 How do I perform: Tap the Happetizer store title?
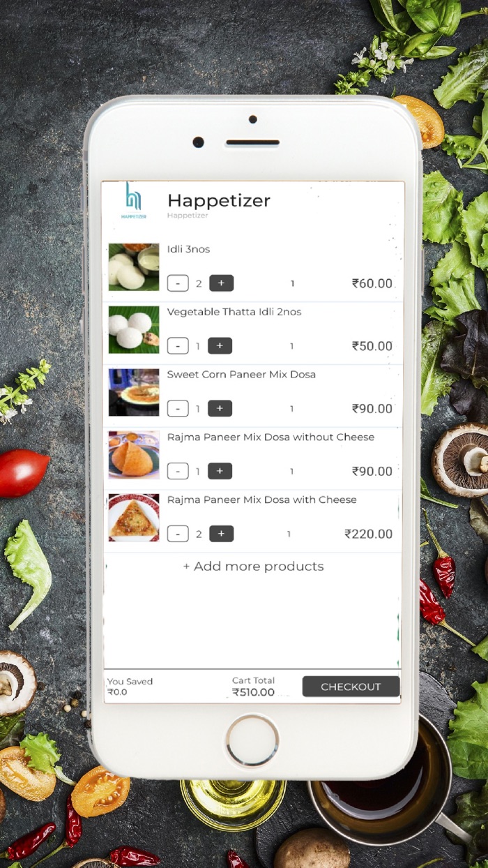tap(219, 201)
